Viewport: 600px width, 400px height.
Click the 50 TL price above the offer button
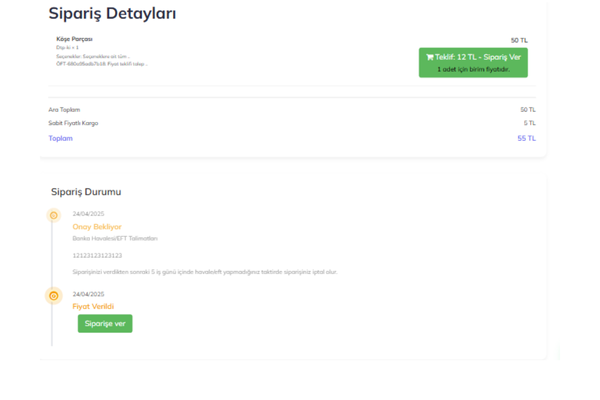tap(519, 40)
